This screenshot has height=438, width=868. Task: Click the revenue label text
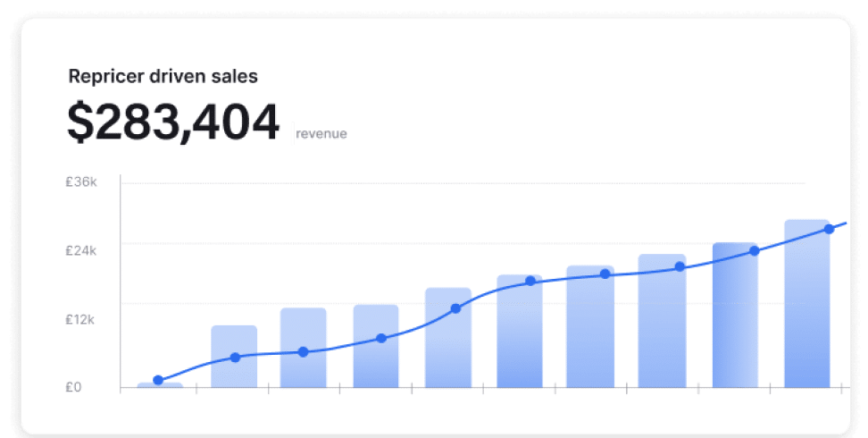coord(321,133)
